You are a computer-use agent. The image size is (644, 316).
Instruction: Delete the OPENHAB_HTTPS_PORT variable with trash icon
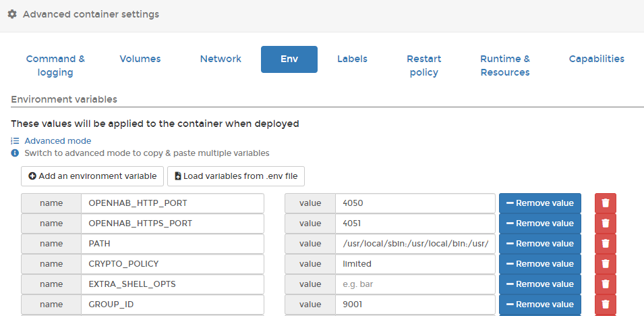(x=606, y=223)
